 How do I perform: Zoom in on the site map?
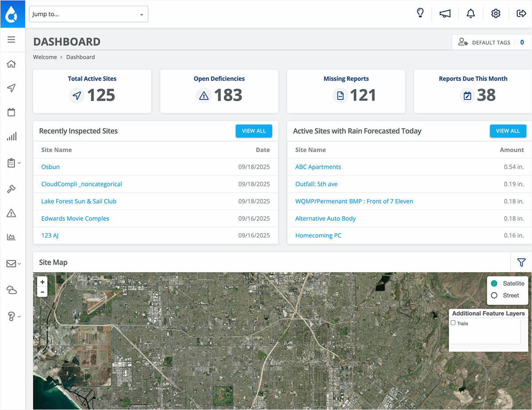(43, 282)
